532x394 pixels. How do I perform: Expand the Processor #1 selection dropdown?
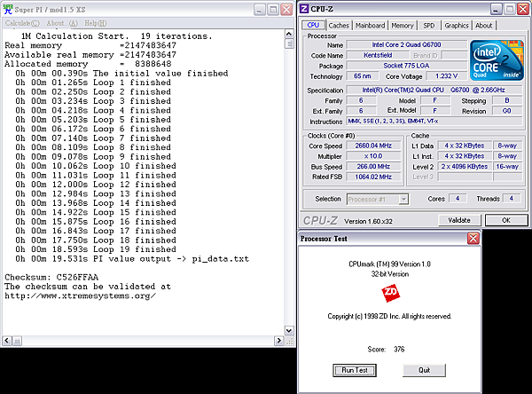click(403, 199)
